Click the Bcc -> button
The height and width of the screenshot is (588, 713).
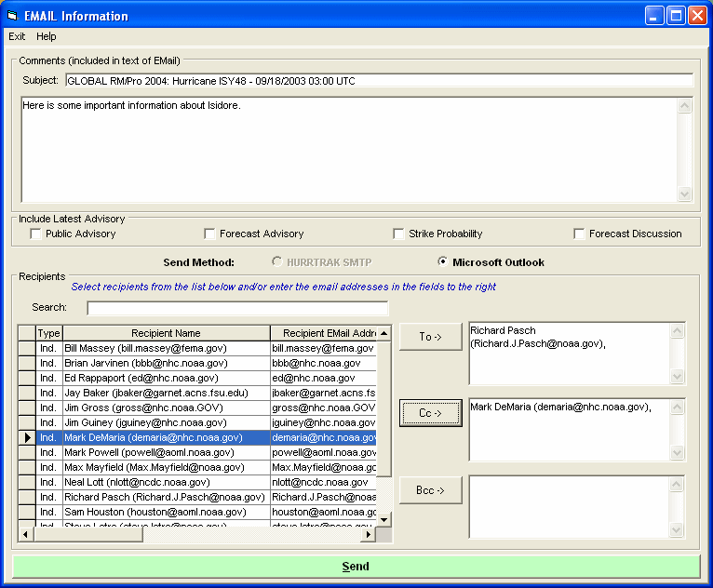tap(431, 490)
